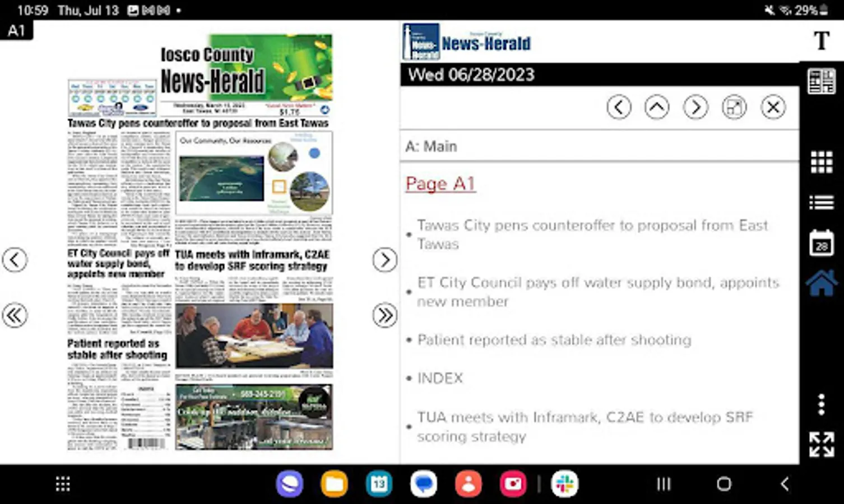Open TUA meets with Inframark article
Image resolution: width=844 pixels, height=504 pixels.
click(585, 426)
